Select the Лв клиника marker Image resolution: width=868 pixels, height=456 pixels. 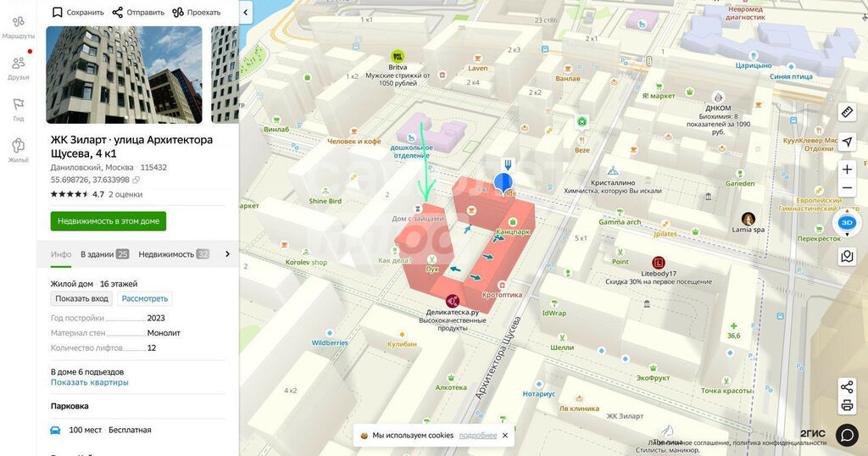tap(579, 399)
